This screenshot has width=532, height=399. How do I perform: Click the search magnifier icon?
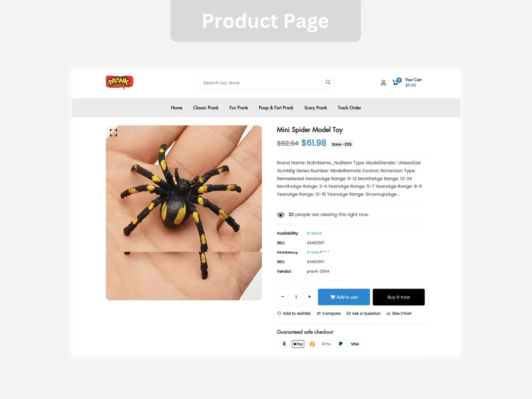click(x=328, y=82)
